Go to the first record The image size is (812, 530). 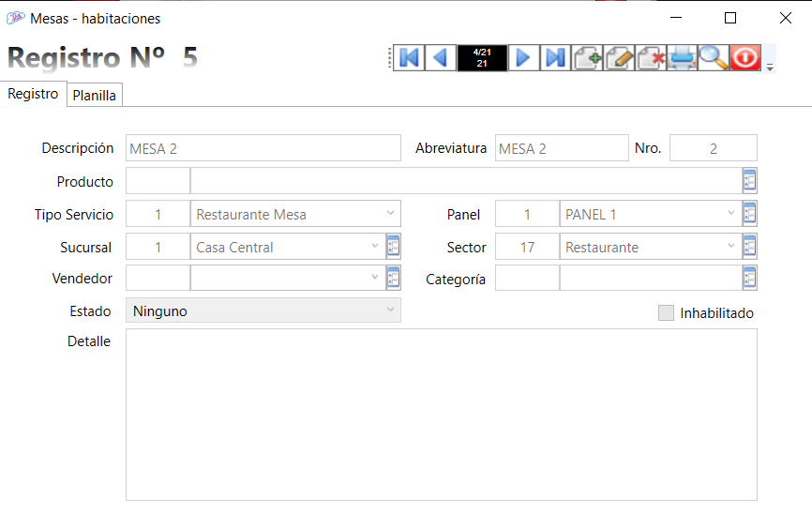pos(409,58)
